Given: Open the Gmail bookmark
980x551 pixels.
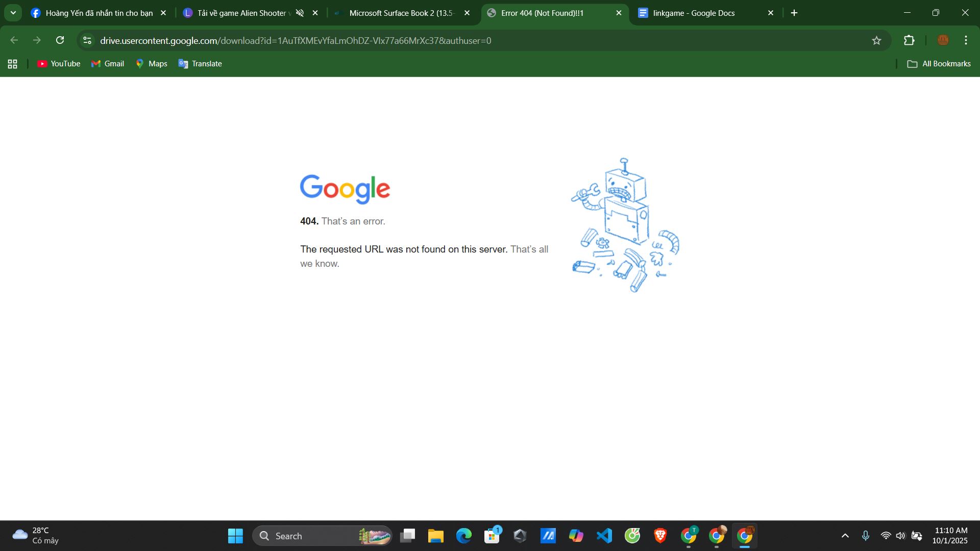Looking at the screenshot, I should (x=108, y=64).
